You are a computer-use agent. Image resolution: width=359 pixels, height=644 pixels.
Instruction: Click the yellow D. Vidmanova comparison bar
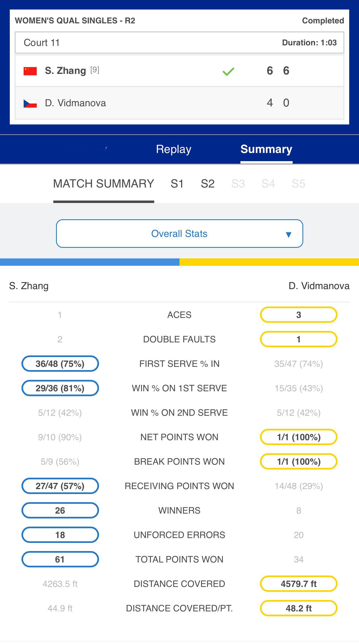269,262
